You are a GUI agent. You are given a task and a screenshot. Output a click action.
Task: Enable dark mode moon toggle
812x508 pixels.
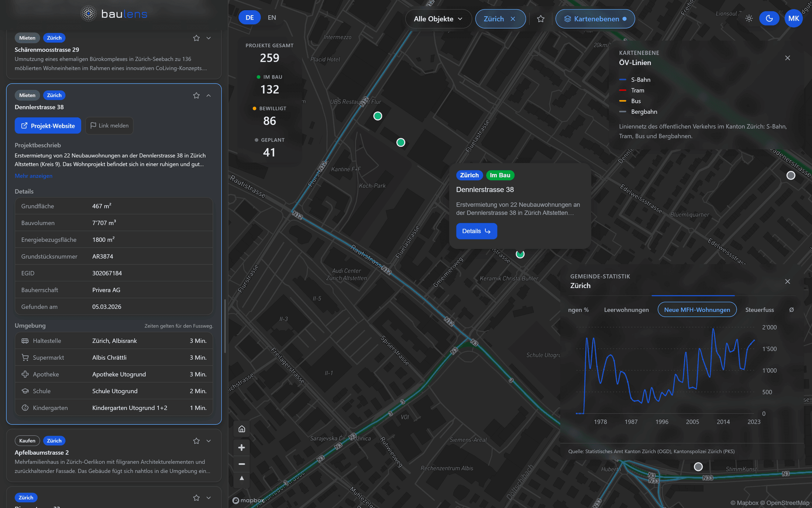tap(769, 18)
